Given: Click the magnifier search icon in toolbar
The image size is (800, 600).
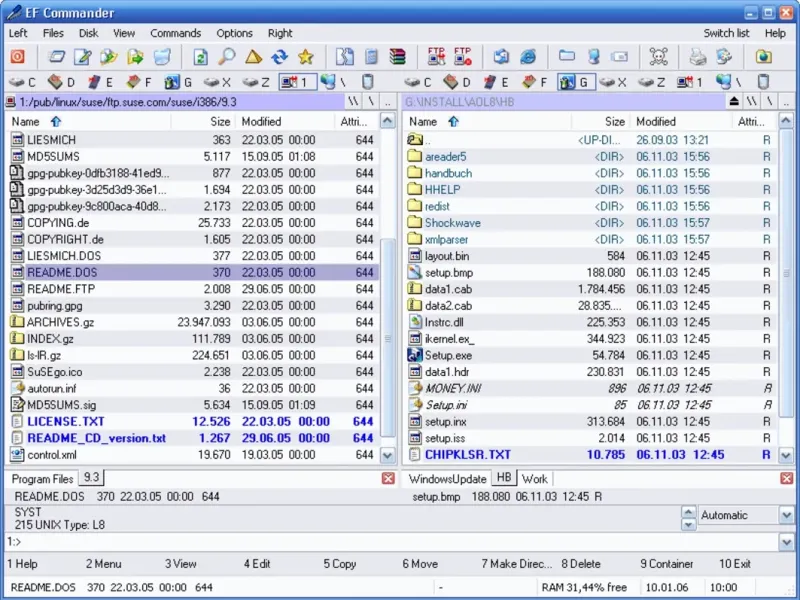Looking at the screenshot, I should pyautogui.click(x=227, y=57).
